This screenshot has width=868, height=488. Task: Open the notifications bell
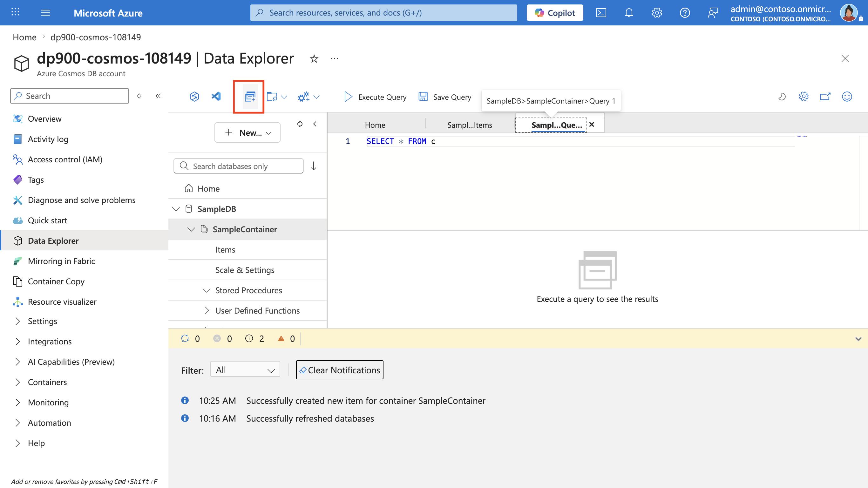[629, 13]
